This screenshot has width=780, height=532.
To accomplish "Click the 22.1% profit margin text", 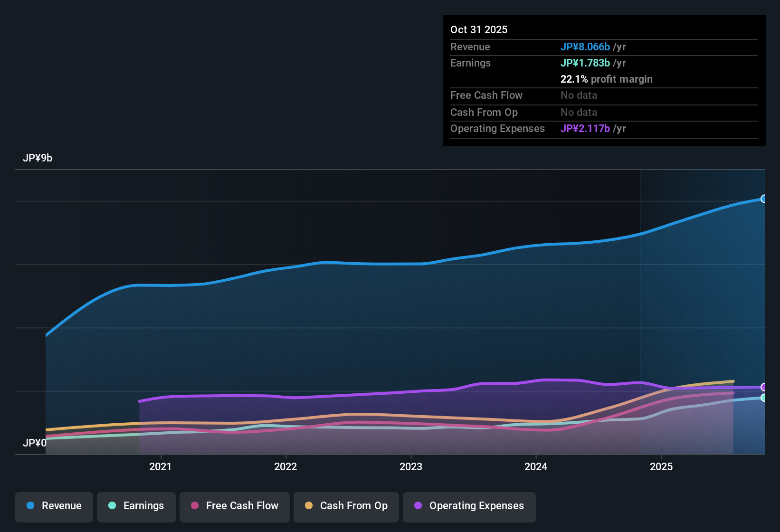I will tap(607, 79).
